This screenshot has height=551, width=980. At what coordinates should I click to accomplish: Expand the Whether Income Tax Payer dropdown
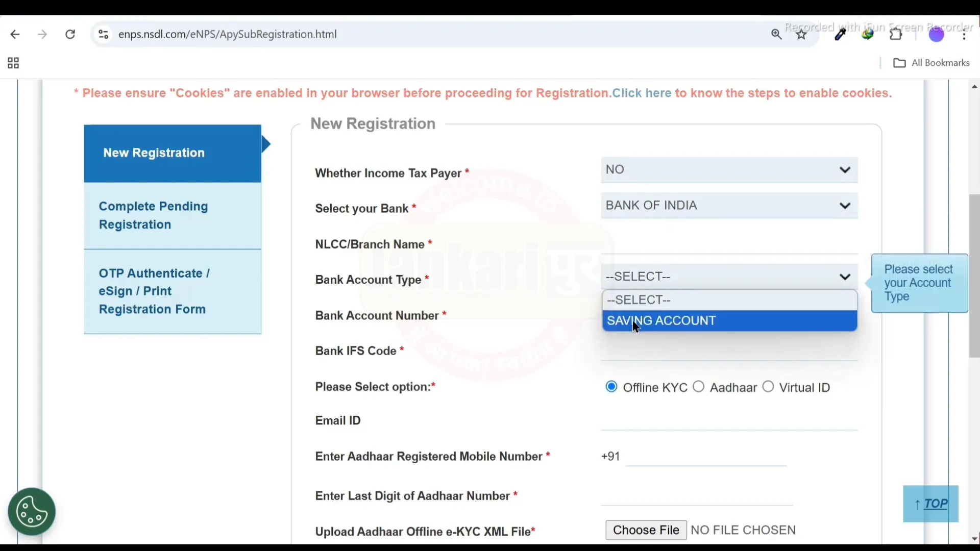[x=729, y=169]
